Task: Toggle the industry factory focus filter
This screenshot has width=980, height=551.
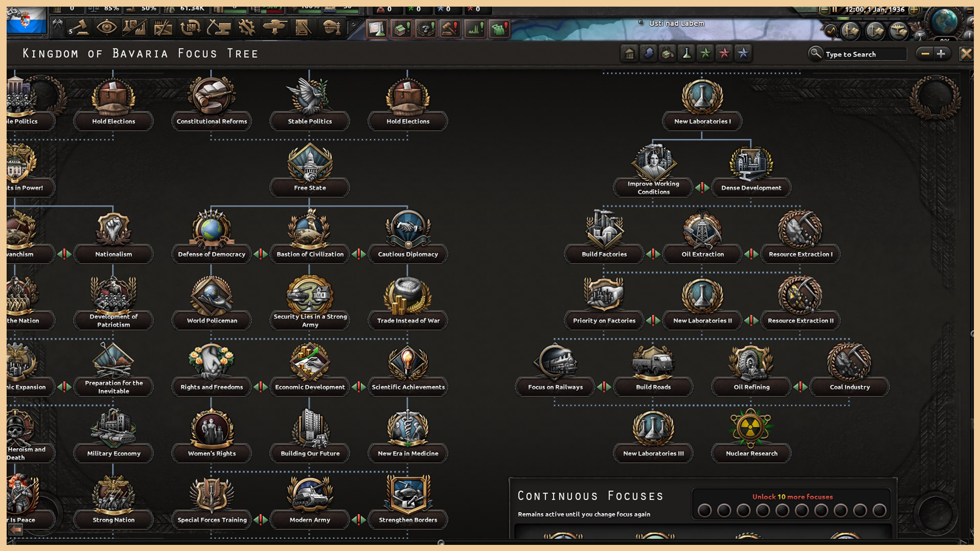Action: pos(667,53)
